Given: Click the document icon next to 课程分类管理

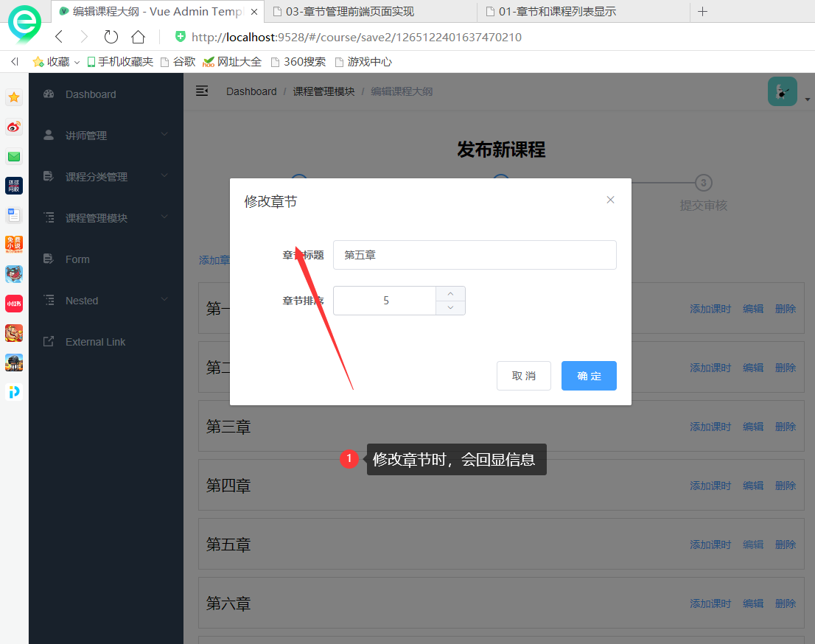Looking at the screenshot, I should click(x=47, y=176).
